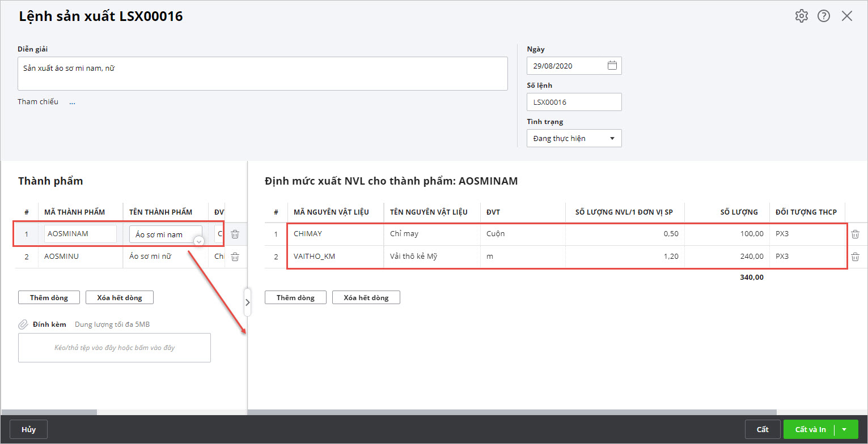Click the help question mark icon
The width and height of the screenshot is (868, 444).
click(823, 16)
